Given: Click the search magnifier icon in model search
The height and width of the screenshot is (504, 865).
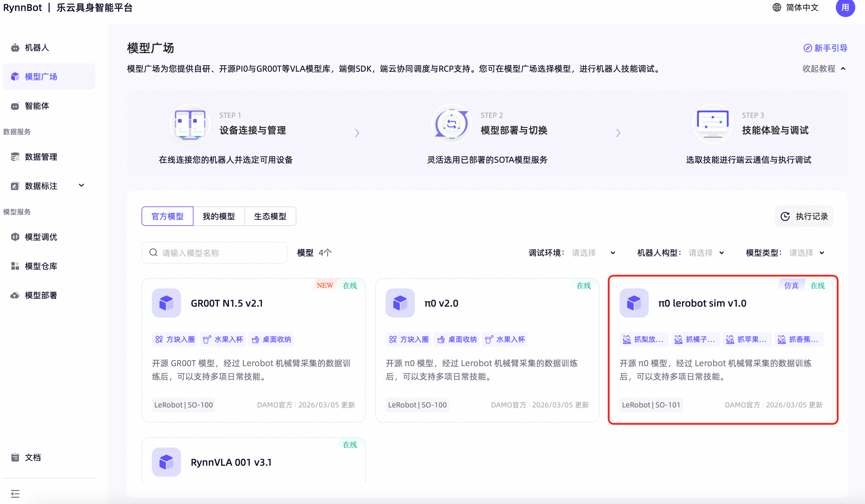Looking at the screenshot, I should tap(153, 253).
